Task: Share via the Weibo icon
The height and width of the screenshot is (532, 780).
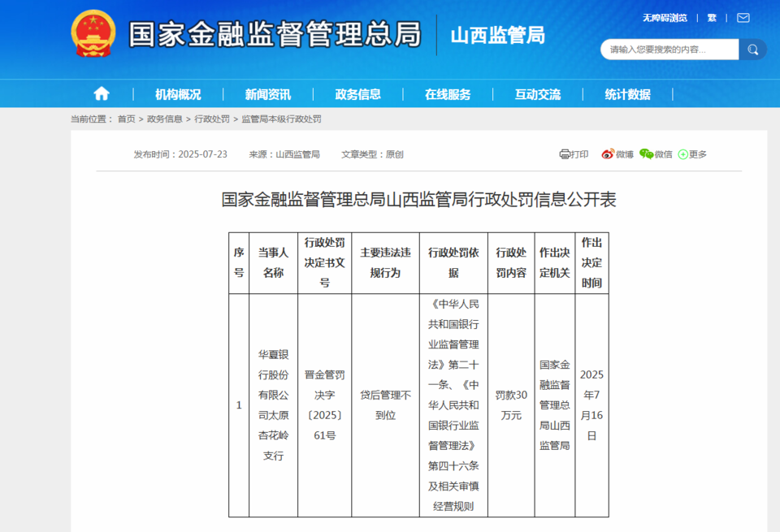Action: 608,154
